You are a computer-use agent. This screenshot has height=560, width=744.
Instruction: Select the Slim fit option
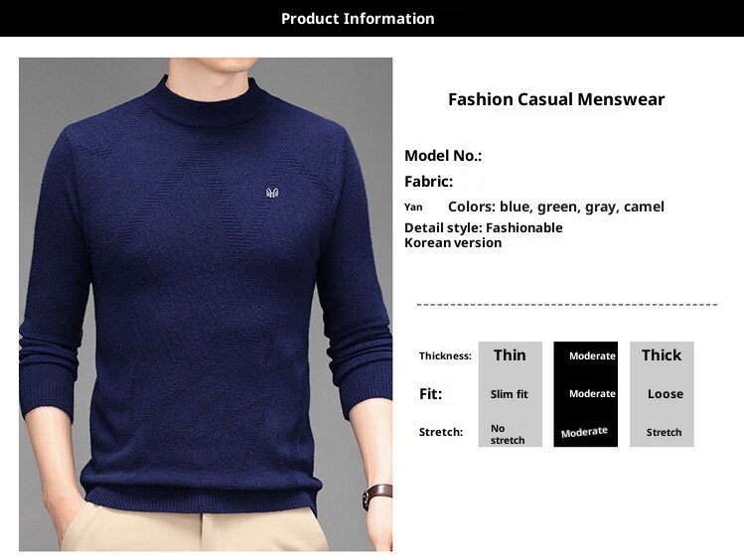(x=510, y=394)
